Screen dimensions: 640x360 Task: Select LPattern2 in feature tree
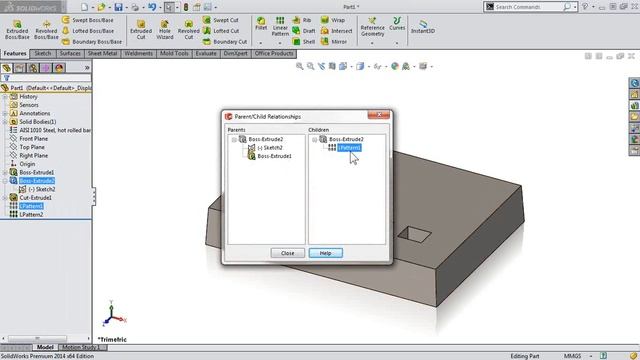(x=31, y=215)
